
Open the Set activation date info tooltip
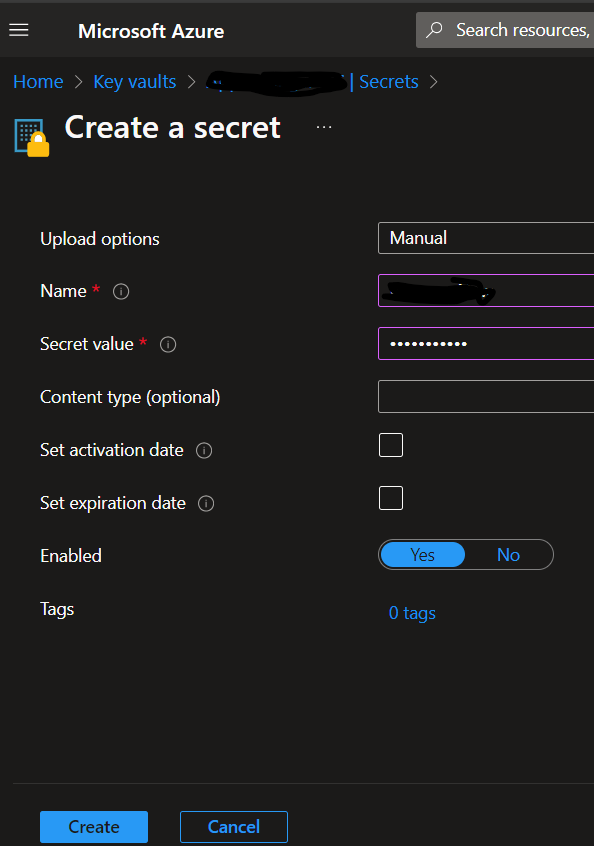tap(203, 451)
